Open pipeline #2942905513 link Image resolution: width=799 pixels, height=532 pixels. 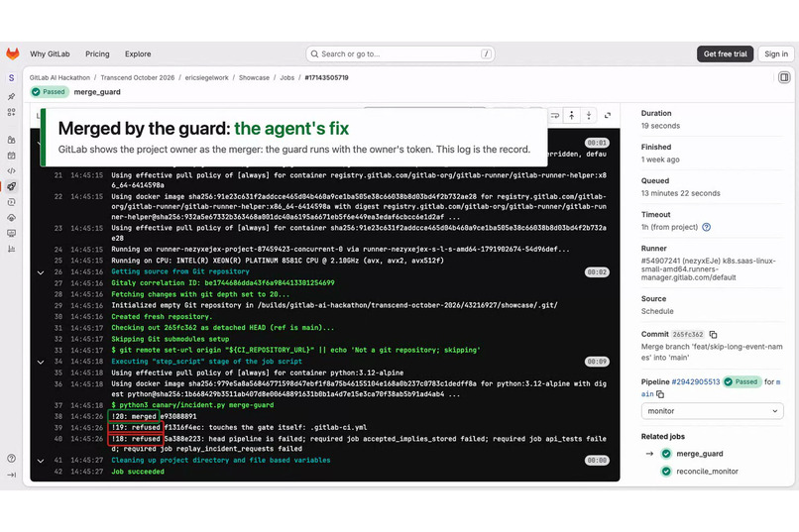click(x=696, y=381)
